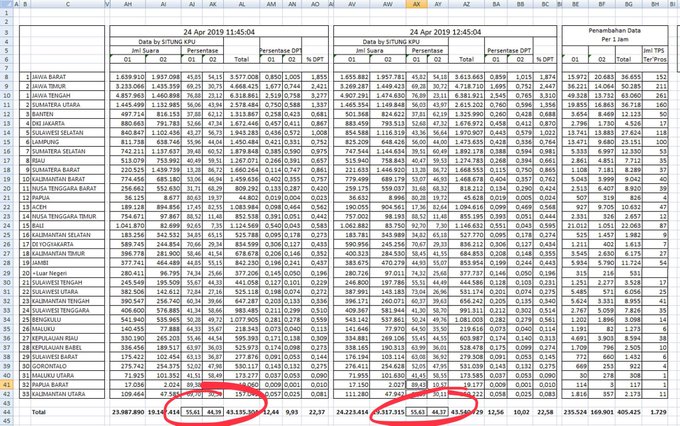
Task: Click total percentage "55,61"
Action: click(x=192, y=412)
